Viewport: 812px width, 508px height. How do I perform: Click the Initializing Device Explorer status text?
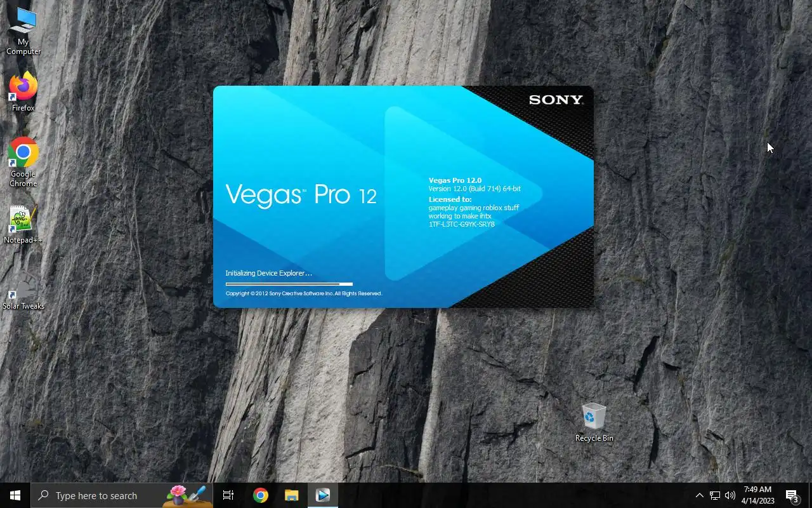coord(269,273)
